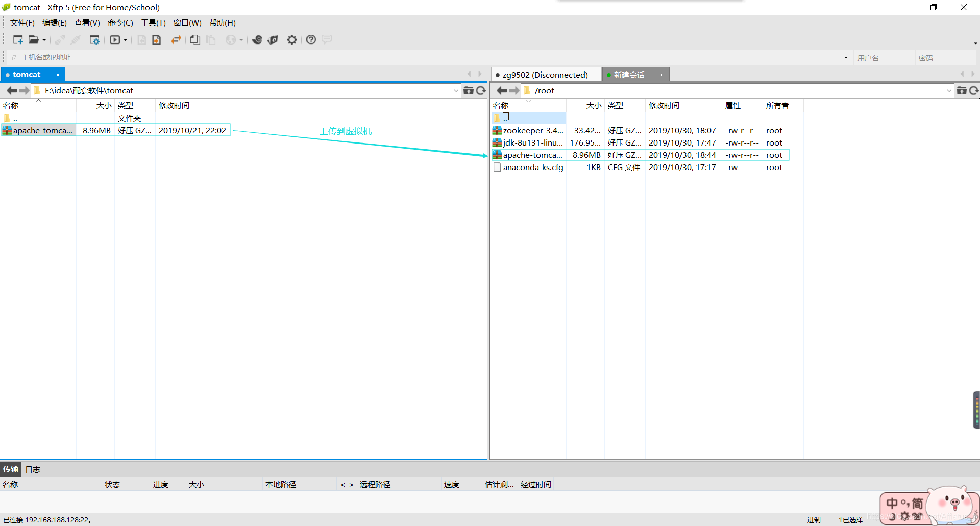Open the 窗口(W) menu
This screenshot has height=526, width=980.
click(x=187, y=23)
